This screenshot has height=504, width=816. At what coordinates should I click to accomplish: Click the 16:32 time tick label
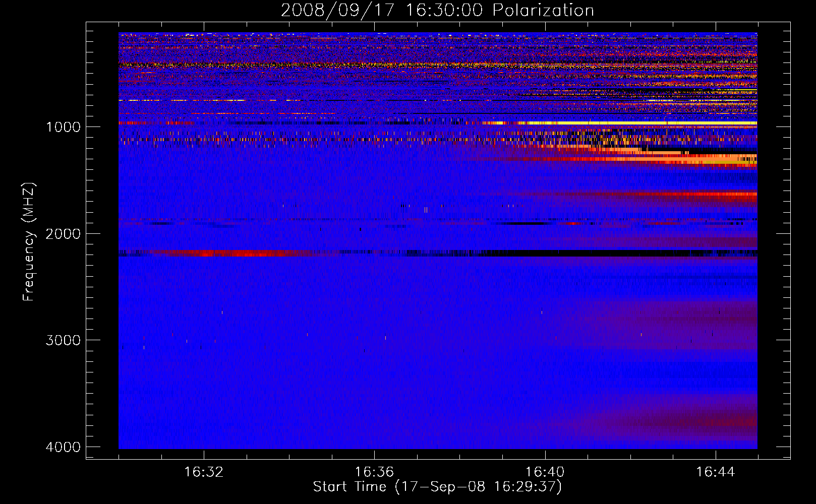click(204, 472)
